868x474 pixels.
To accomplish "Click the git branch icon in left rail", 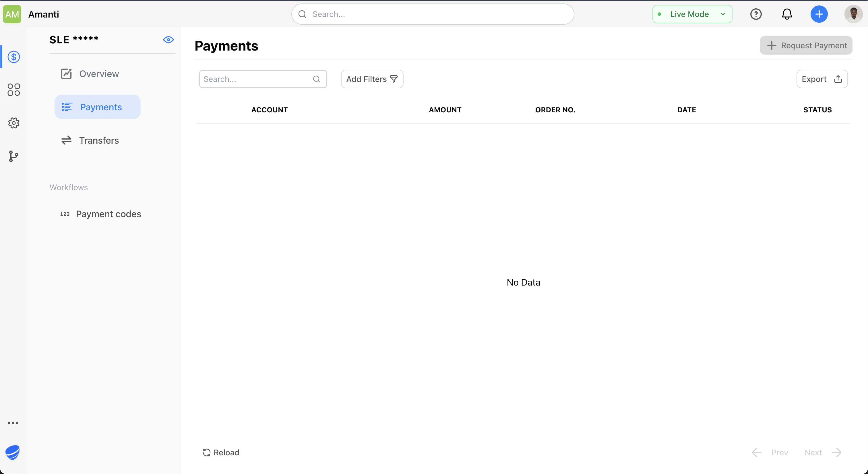I will click(x=13, y=156).
